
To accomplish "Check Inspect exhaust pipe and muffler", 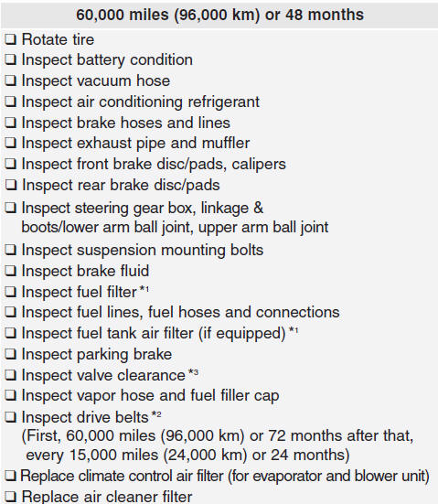I will [x=10, y=143].
